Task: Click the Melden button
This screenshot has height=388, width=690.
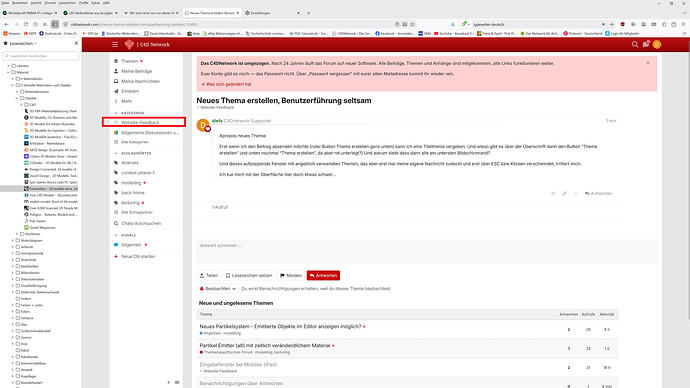Action: 291,275
